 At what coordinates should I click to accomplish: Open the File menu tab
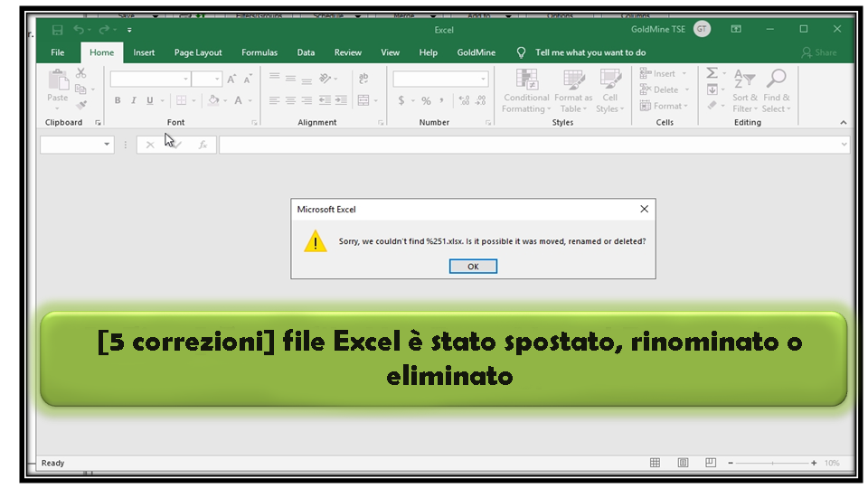[58, 52]
